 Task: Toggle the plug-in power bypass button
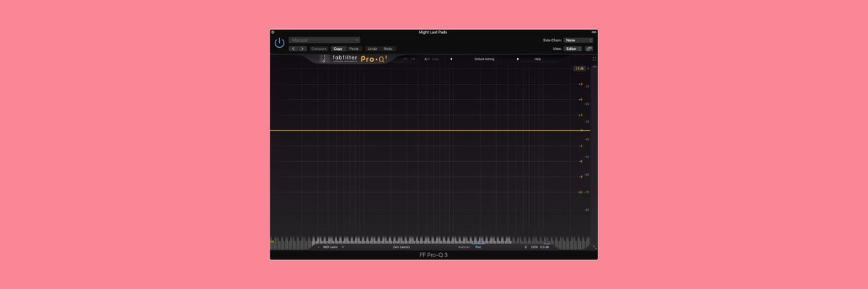point(279,43)
